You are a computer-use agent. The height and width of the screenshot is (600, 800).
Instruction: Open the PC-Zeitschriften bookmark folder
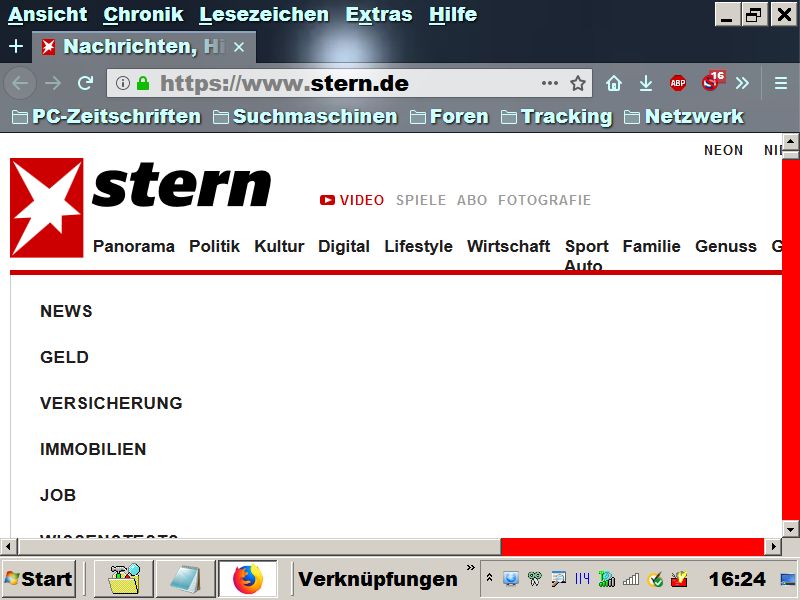[106, 116]
